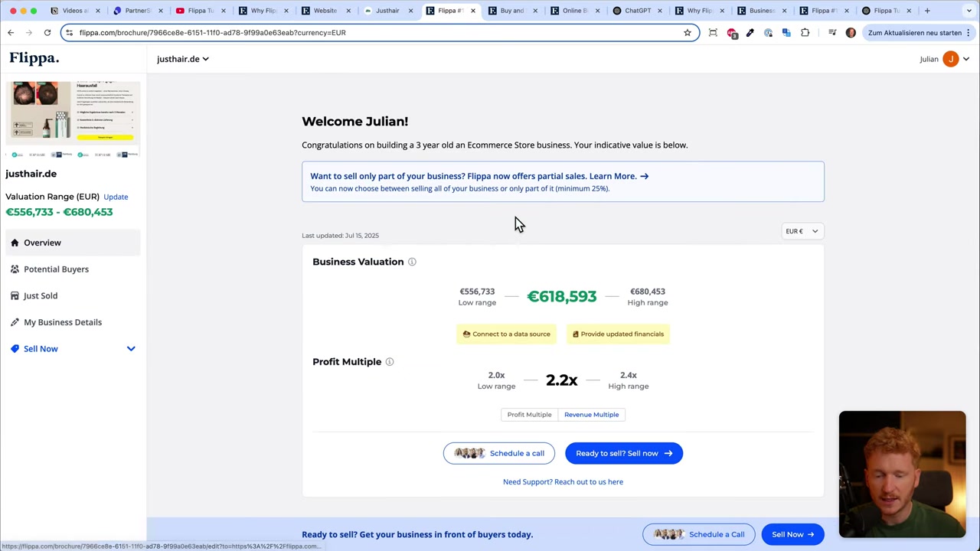980x551 pixels.
Task: Click Connect to a data source
Action: point(506,334)
